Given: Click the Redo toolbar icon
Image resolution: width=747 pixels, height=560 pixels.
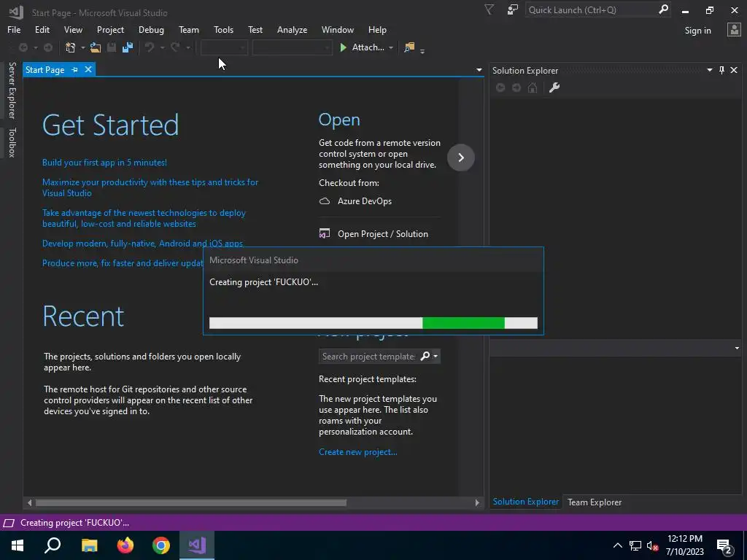Looking at the screenshot, I should point(175,47).
